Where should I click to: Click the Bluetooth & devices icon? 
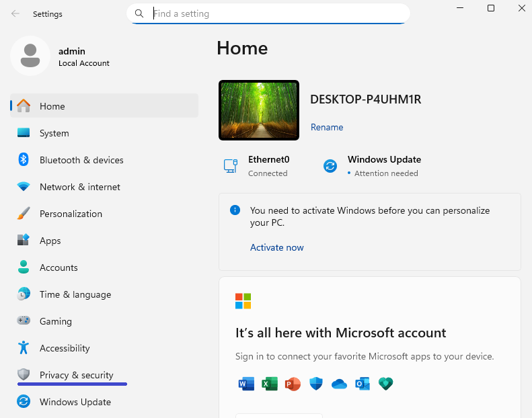click(x=24, y=160)
